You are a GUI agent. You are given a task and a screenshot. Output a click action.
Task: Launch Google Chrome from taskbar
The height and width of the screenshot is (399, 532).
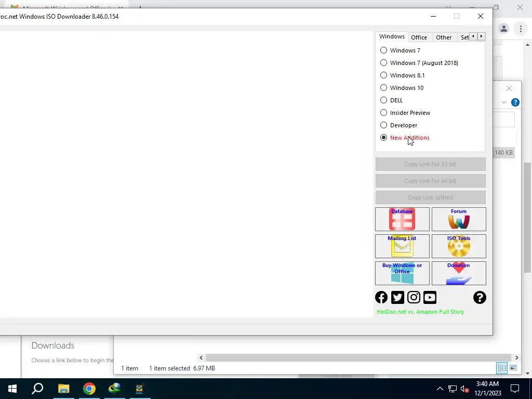tap(89, 389)
